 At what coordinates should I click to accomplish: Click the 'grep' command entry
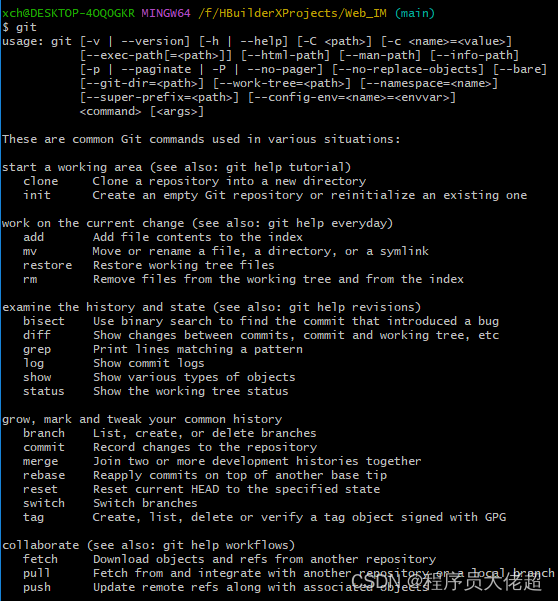tap(37, 350)
